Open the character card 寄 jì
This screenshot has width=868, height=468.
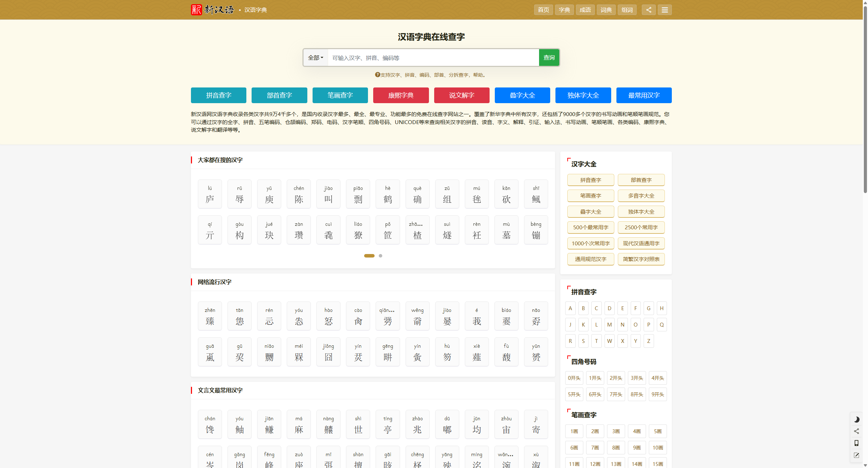click(536, 424)
